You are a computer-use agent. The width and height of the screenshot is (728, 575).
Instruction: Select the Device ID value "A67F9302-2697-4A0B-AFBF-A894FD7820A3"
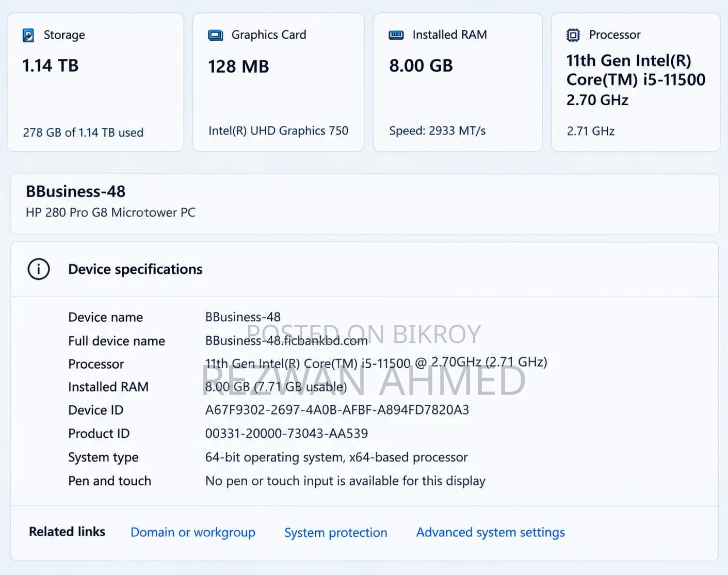coord(337,410)
